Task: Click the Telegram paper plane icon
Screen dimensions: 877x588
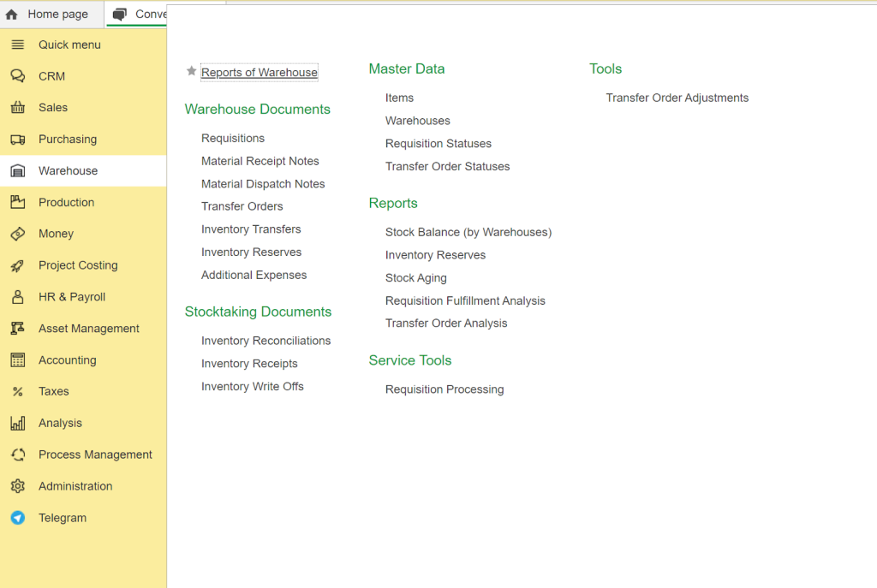Action: (18, 518)
